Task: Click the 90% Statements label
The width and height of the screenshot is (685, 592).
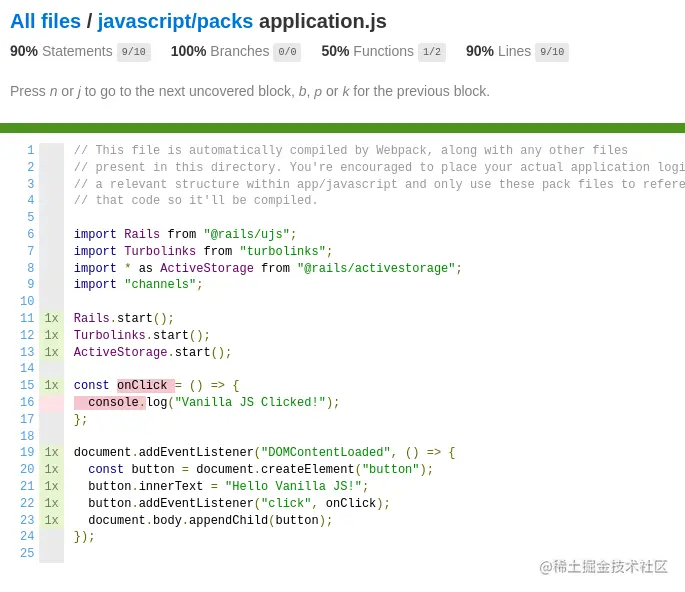Action: pyautogui.click(x=61, y=52)
